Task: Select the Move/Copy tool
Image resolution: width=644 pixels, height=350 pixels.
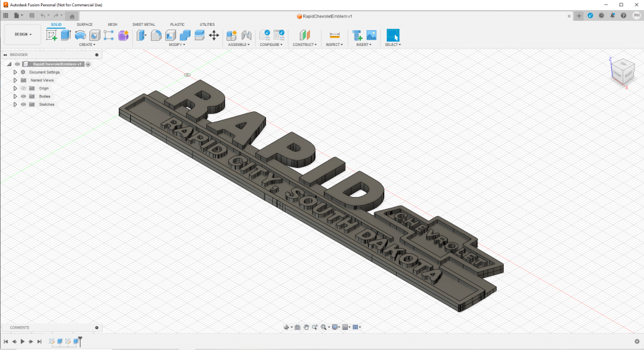Action: click(x=214, y=35)
